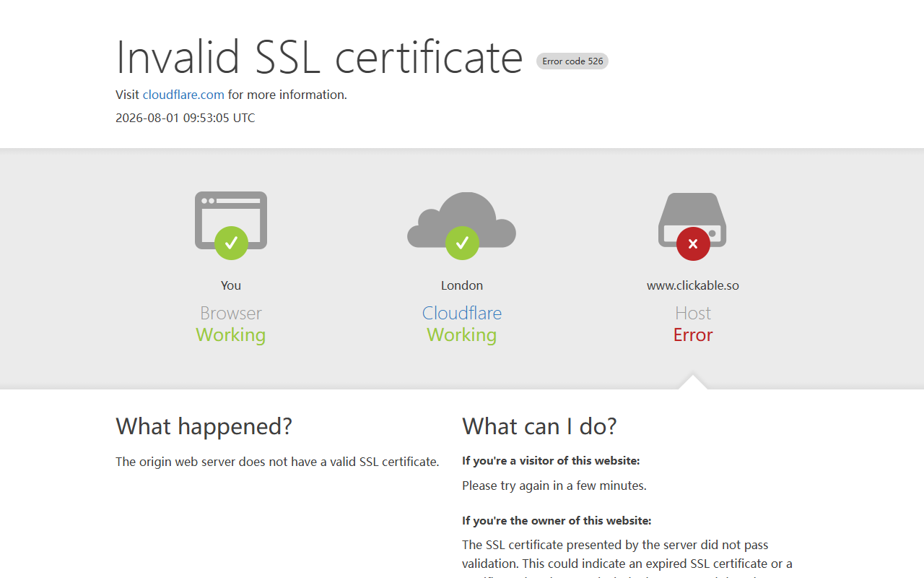Click the Cloudflare status link under London
Screen dimensions: 924x578
[462, 313]
